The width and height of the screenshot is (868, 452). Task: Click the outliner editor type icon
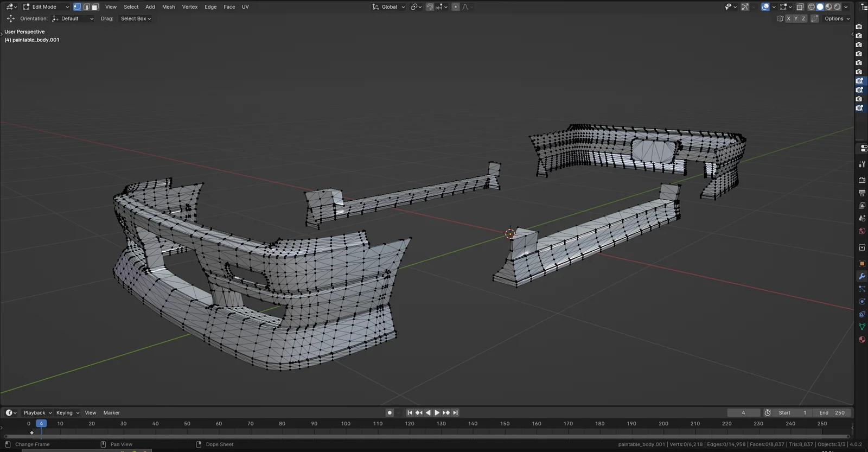tap(863, 7)
